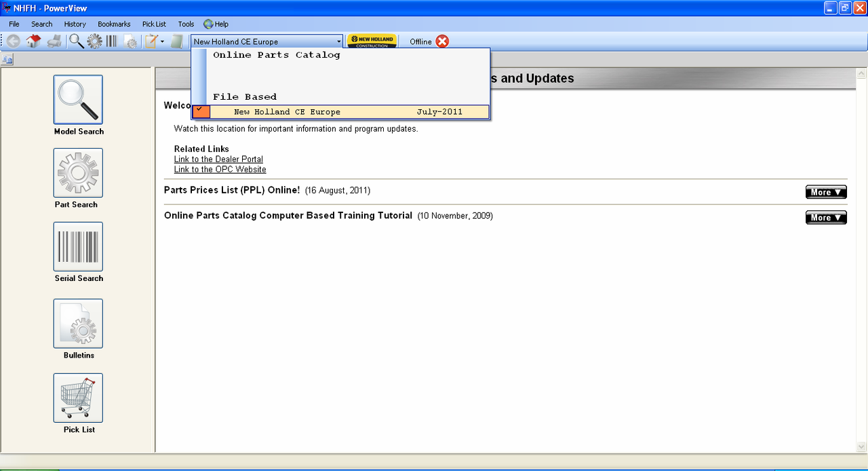Open the Pick List menu
The height and width of the screenshot is (471, 868).
click(154, 24)
